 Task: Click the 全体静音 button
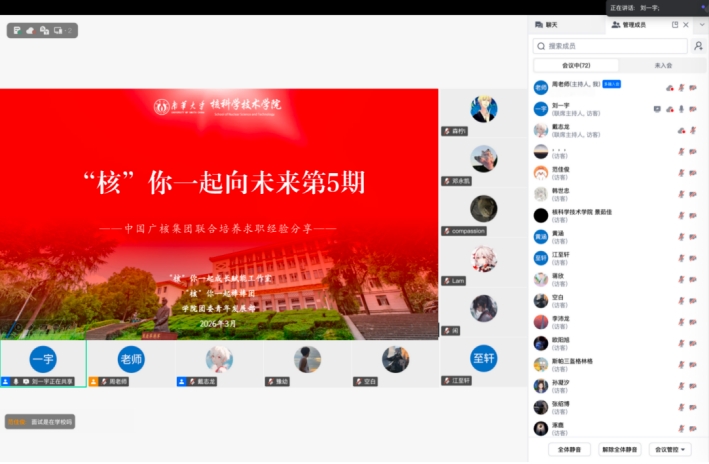pos(571,449)
